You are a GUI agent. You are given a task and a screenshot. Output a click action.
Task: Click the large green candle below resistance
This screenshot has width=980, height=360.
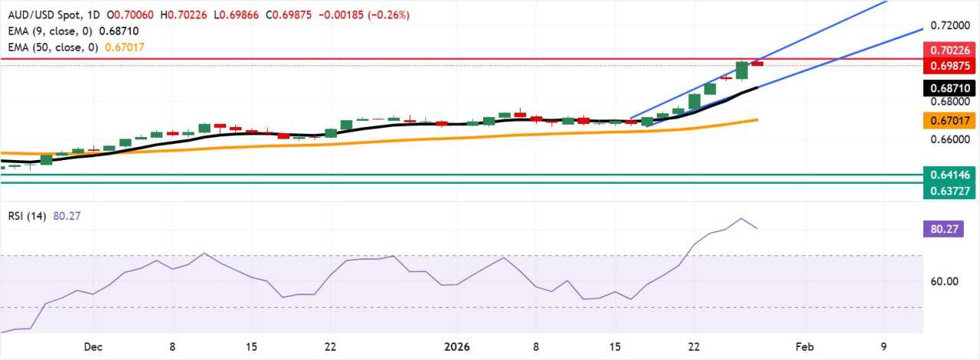coord(741,70)
